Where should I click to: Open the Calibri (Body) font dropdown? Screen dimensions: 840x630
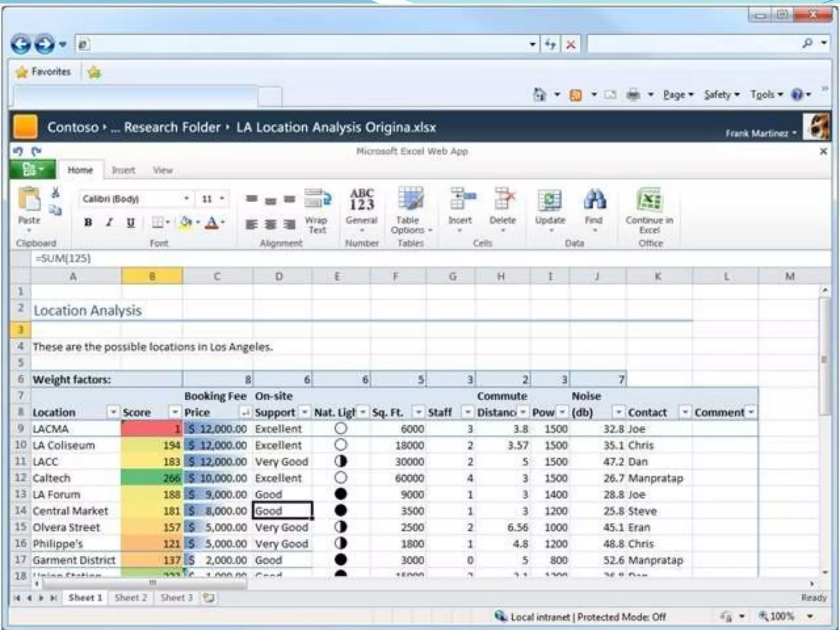pyautogui.click(x=186, y=199)
